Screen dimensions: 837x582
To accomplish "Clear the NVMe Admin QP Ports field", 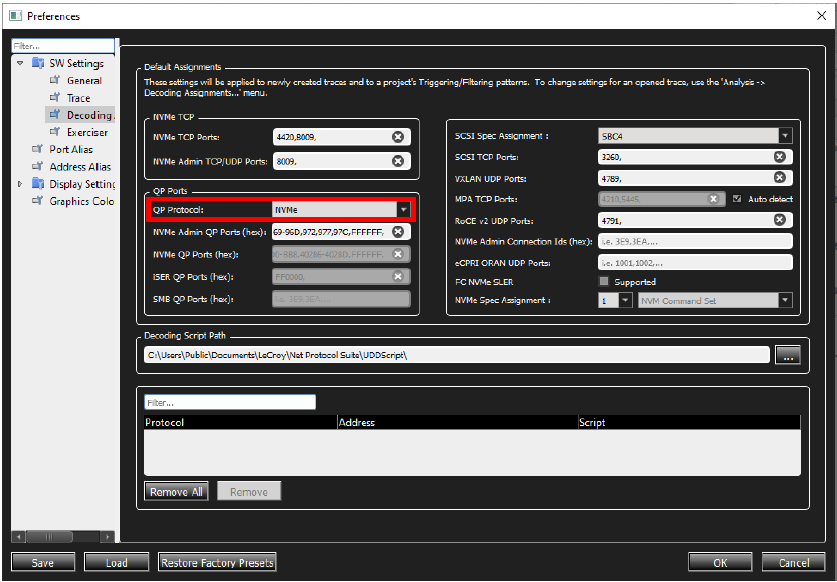I will tap(398, 232).
